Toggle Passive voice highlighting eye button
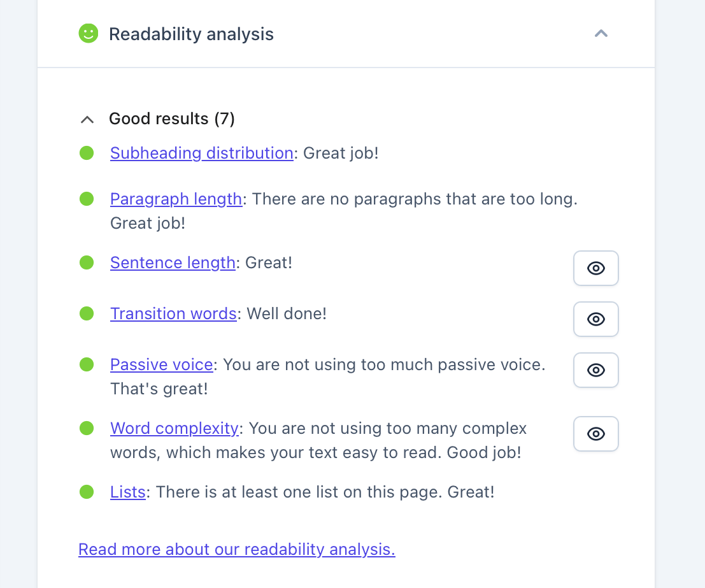The height and width of the screenshot is (588, 705). (x=595, y=369)
